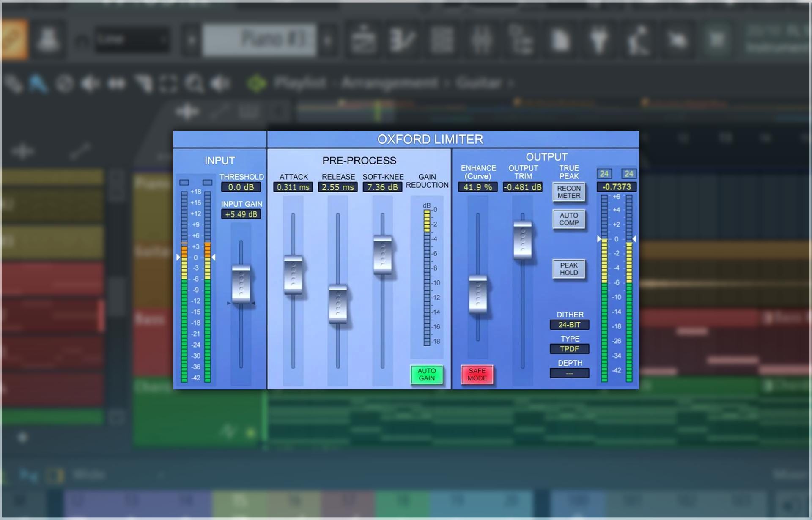Click the RELEASE 2.55 ms value field

[x=338, y=187]
